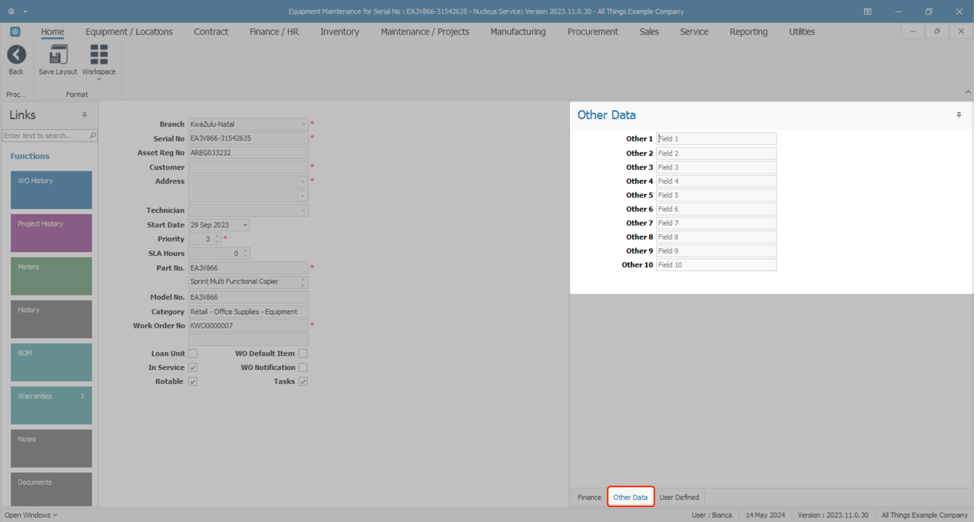Open the Maintenance / Projects menu
The height and width of the screenshot is (522, 980).
click(425, 32)
